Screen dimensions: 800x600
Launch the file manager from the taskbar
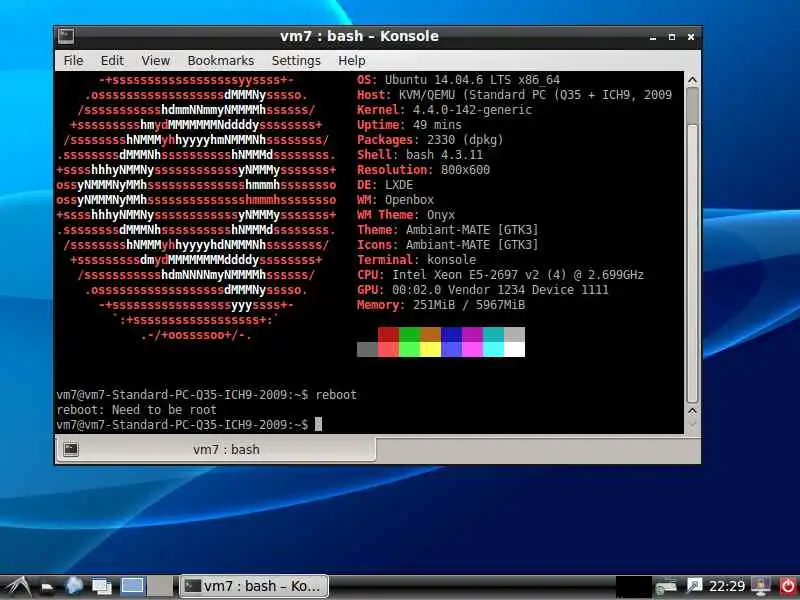[47, 587]
